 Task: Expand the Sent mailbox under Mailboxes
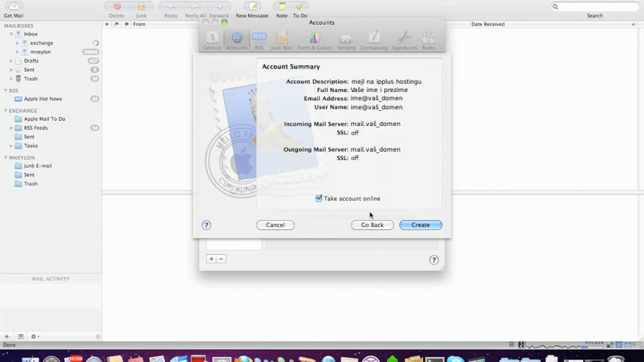pyautogui.click(x=11, y=70)
